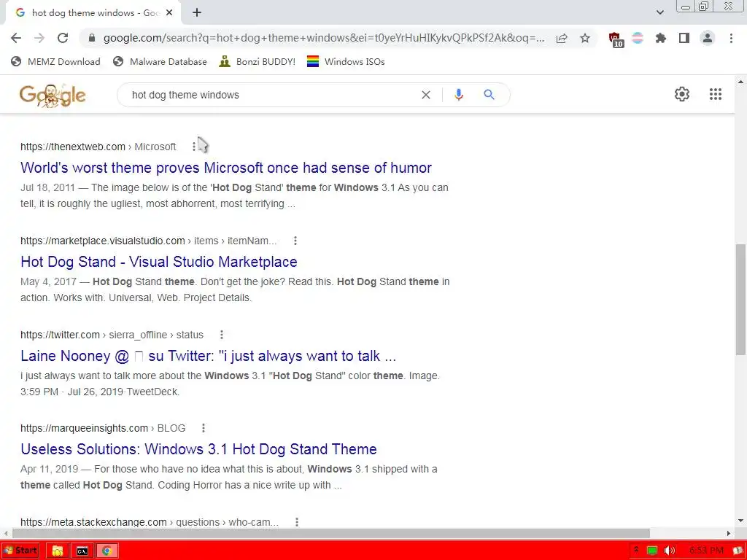Click the Google doodle logo
Viewport: 747px width, 560px height.
[53, 96]
